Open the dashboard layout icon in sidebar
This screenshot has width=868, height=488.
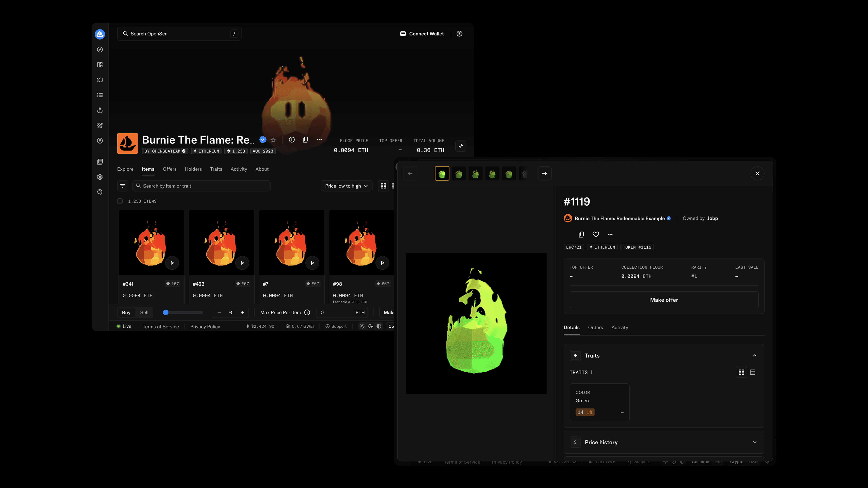pos(100,65)
